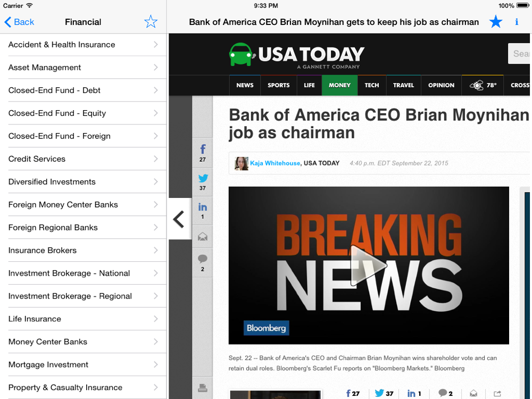Open the SPORTS section tab
The image size is (532, 399).
coord(279,85)
